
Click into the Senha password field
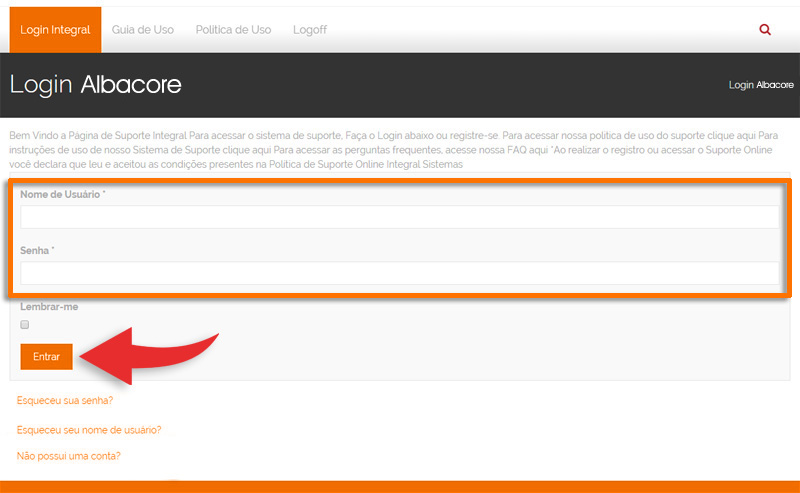(x=400, y=273)
